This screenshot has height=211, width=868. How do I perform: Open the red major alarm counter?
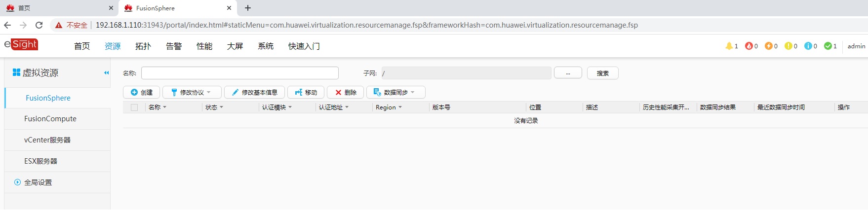point(751,46)
